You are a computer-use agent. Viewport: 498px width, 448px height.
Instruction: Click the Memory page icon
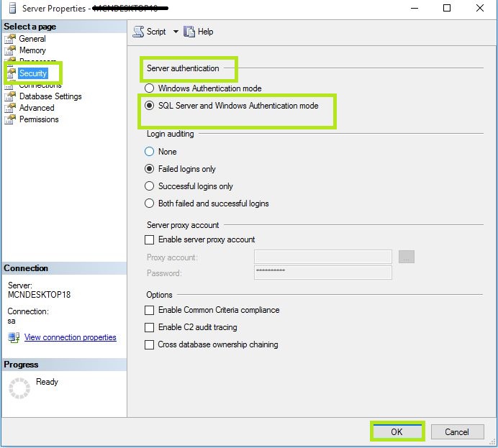[x=10, y=50]
